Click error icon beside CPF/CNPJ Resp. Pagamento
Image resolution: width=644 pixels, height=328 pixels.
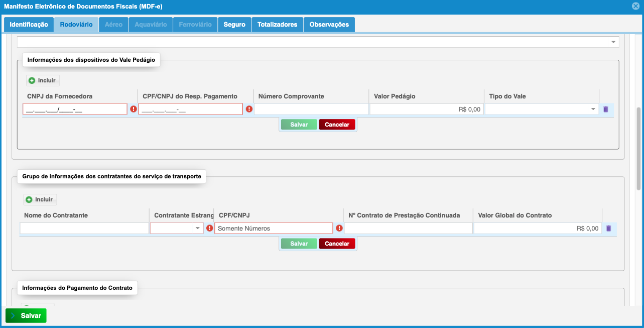pyautogui.click(x=249, y=109)
